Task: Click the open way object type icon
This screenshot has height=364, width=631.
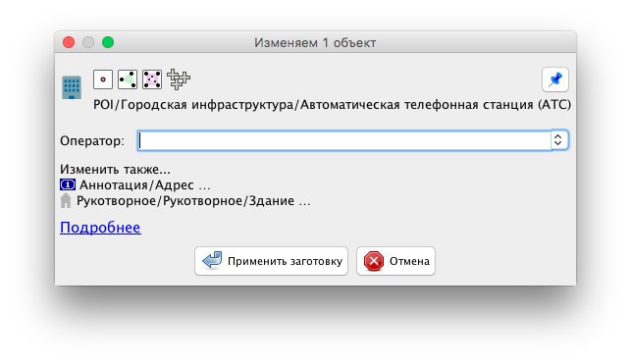Action: click(x=128, y=79)
